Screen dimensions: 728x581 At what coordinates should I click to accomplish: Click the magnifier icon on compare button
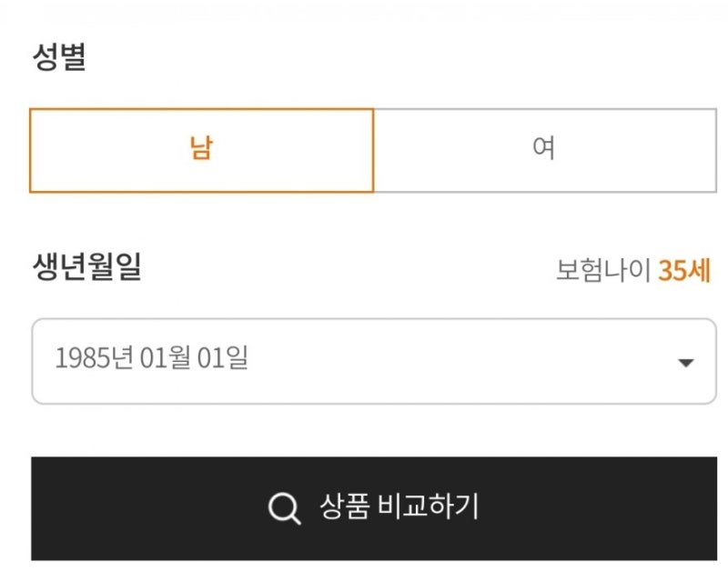(x=284, y=508)
